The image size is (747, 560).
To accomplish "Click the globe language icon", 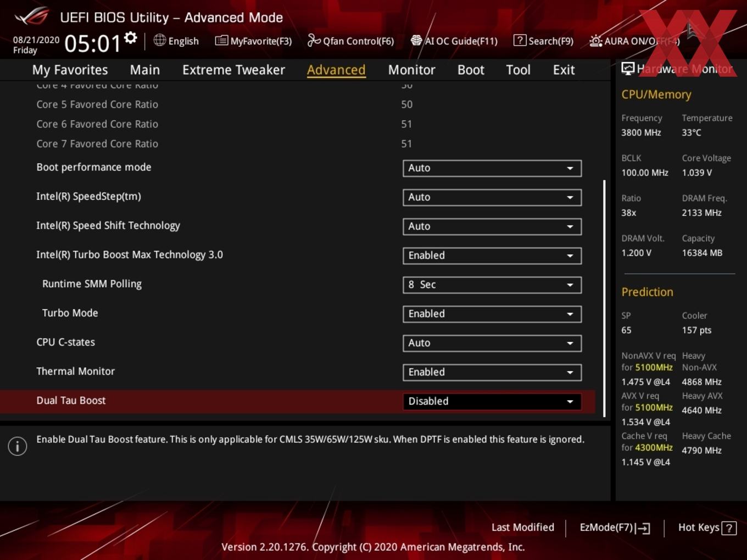I will pos(159,40).
